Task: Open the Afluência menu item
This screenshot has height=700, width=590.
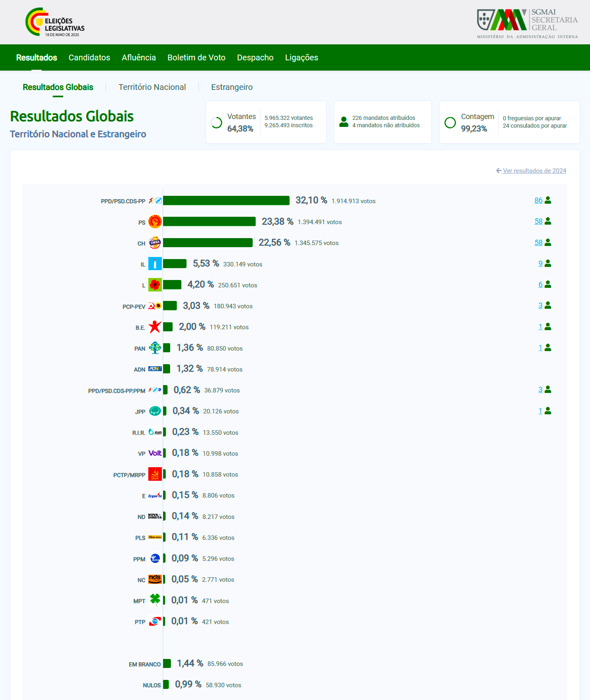Action: pos(139,57)
